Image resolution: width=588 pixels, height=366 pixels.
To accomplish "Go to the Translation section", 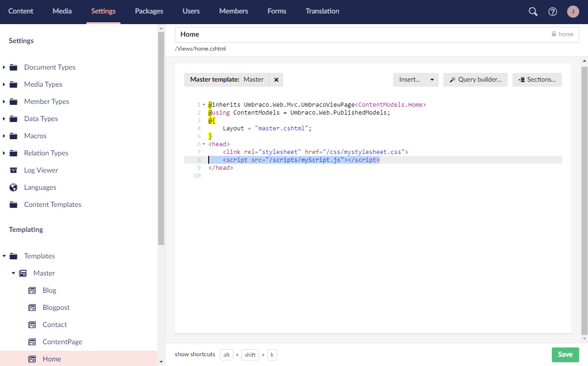I will point(322,12).
